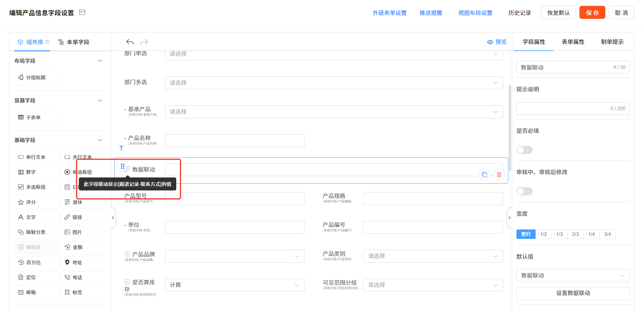Click the layout icon beside page title
The height and width of the screenshot is (312, 644).
(x=82, y=12)
